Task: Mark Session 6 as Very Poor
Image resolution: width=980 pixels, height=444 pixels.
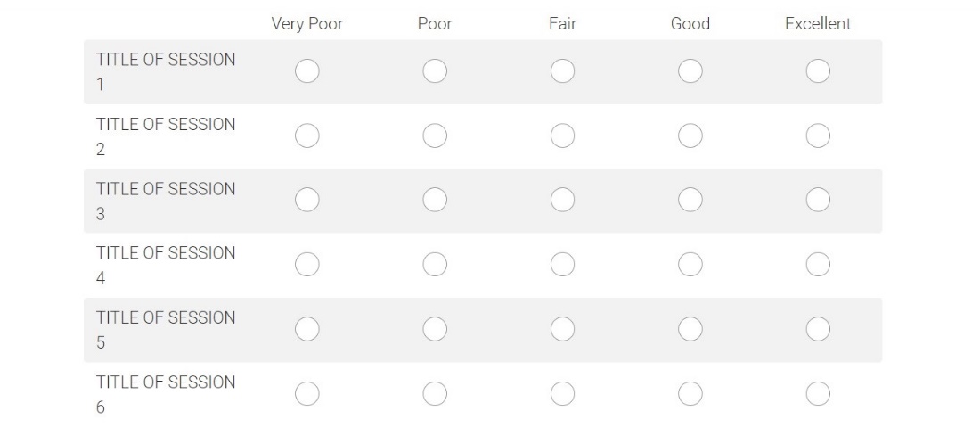Action: [306, 393]
